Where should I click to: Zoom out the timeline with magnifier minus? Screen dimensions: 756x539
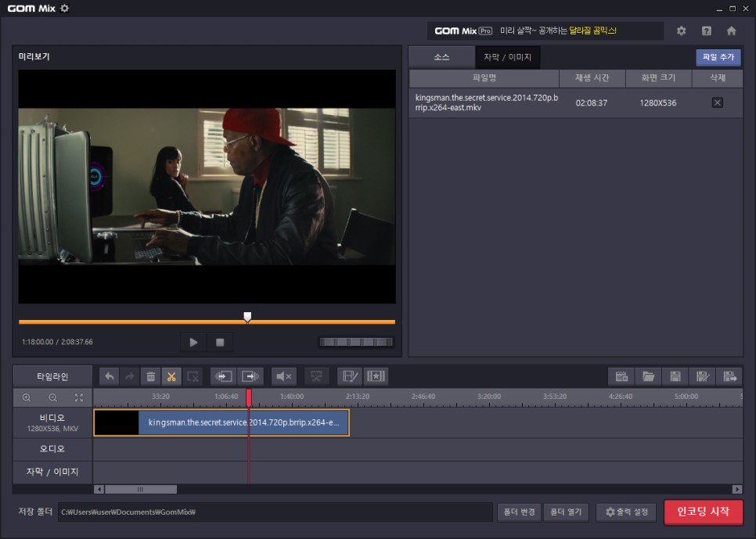[52, 397]
